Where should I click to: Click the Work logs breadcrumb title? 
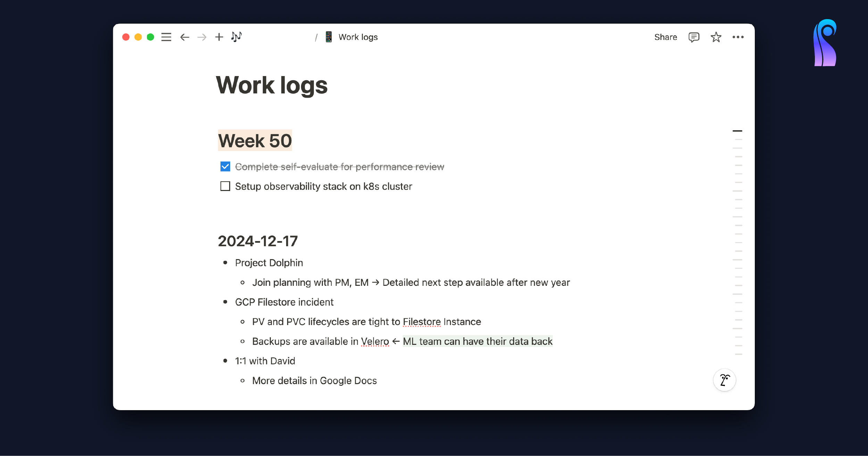(x=358, y=37)
